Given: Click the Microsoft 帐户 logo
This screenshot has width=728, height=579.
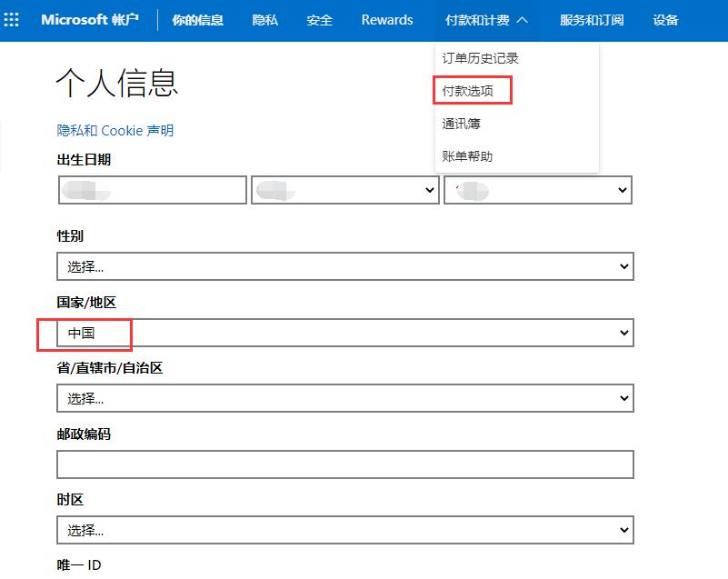Looking at the screenshot, I should [90, 19].
